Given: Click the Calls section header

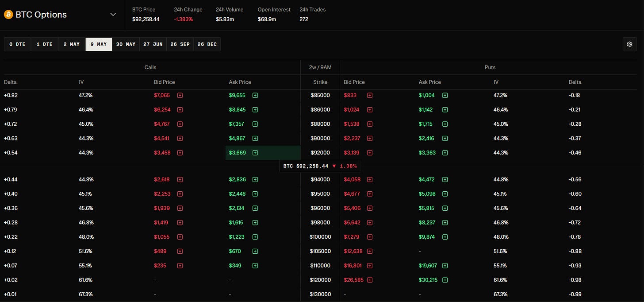Looking at the screenshot, I should (150, 67).
